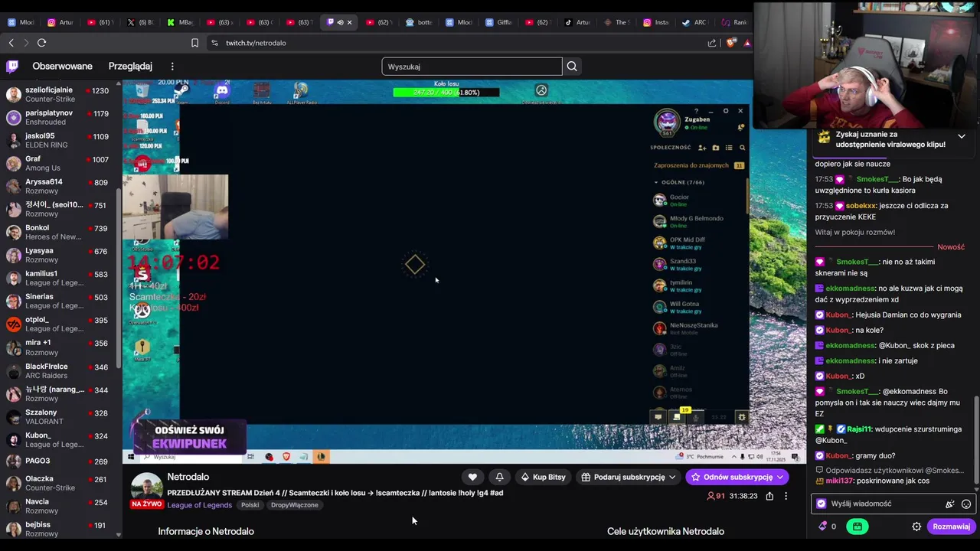980x551 pixels.
Task: Open Zaproszenia do znajomych in League client
Action: [691, 165]
